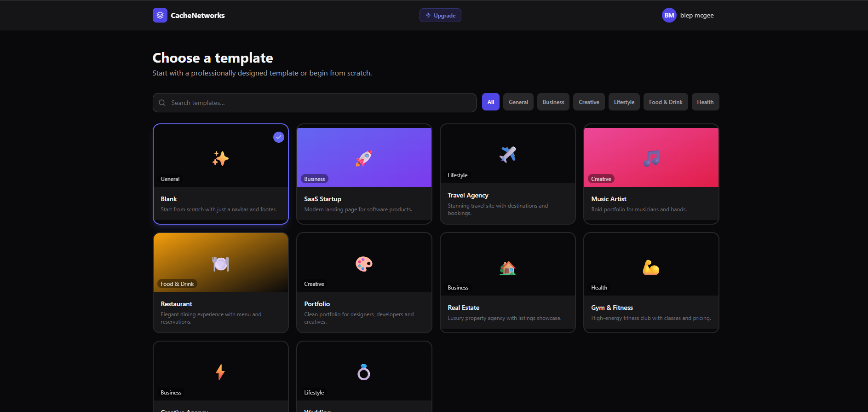Show Health templates

[x=705, y=102]
